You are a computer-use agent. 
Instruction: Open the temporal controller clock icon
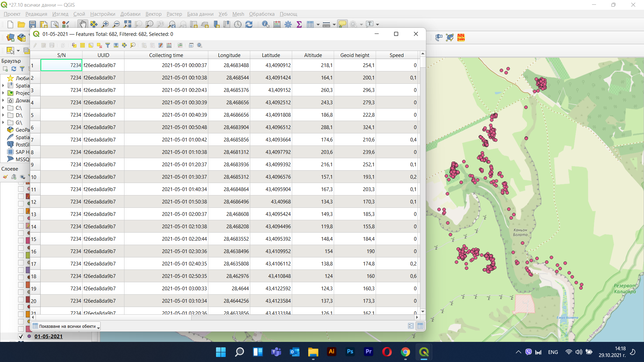pos(238,24)
